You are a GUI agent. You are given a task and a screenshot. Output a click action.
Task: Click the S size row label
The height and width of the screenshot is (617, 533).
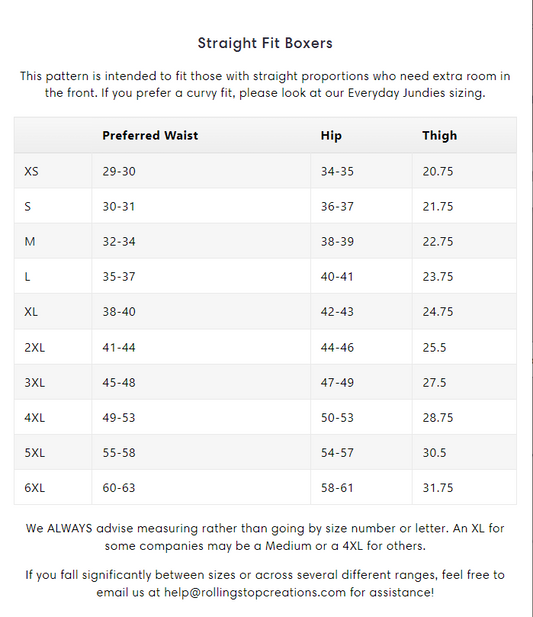point(28,206)
